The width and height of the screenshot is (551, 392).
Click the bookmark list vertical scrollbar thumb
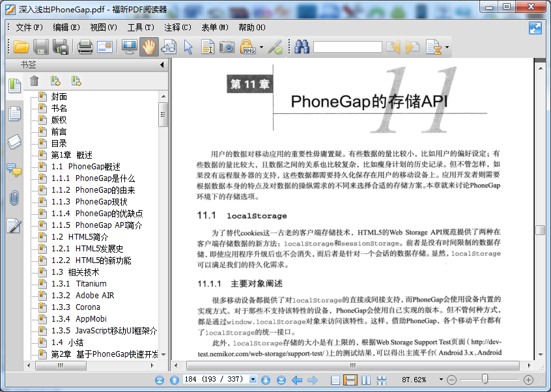click(x=163, y=115)
